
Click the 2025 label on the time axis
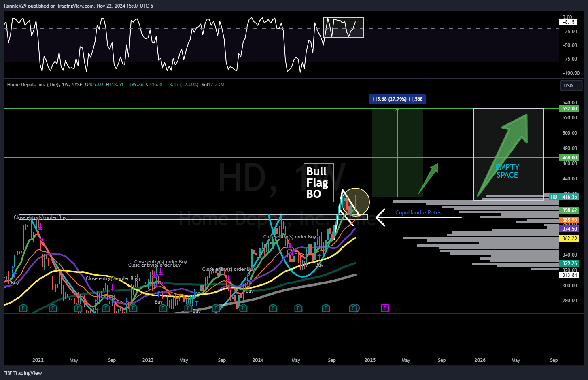370,360
